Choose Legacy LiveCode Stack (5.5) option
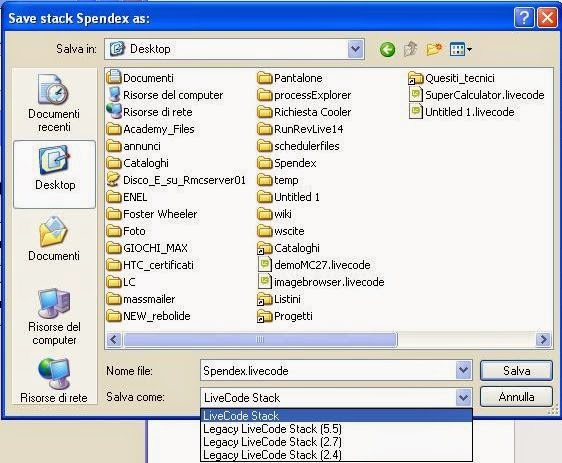Image resolution: width=562 pixels, height=463 pixels. [x=336, y=429]
